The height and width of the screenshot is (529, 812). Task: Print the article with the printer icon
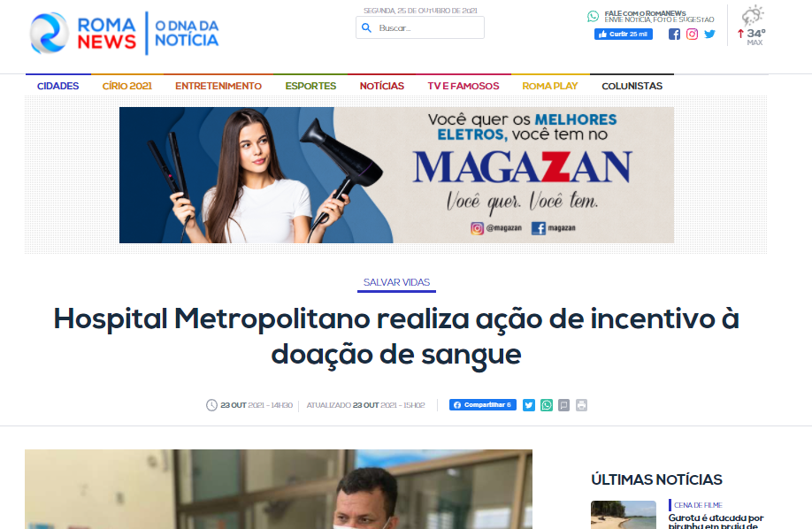pos(581,405)
